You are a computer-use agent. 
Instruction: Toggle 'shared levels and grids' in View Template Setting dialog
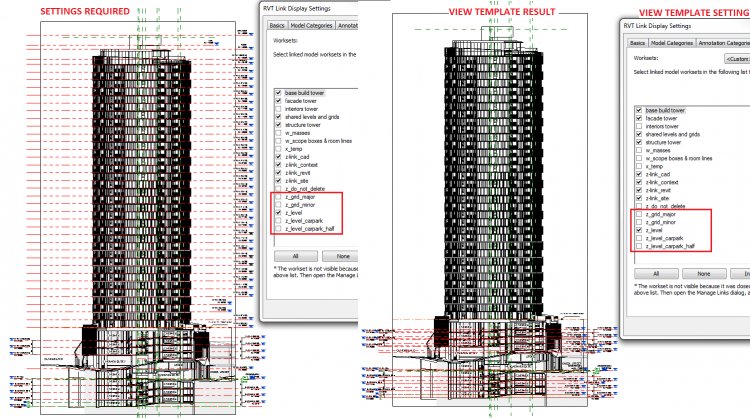tap(639, 134)
